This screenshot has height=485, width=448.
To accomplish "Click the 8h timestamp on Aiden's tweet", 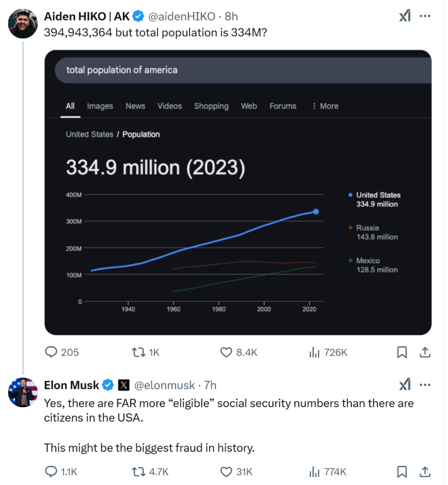I will (x=231, y=17).
